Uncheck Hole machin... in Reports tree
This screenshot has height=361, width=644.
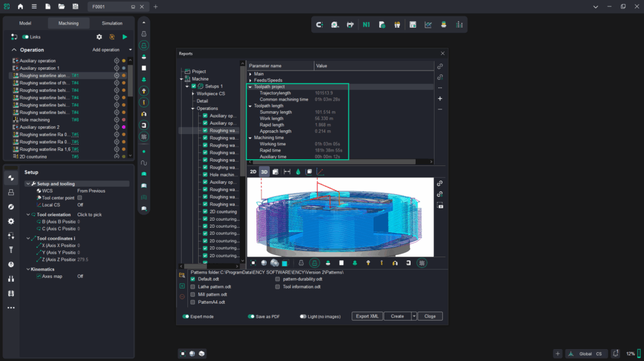(205, 175)
